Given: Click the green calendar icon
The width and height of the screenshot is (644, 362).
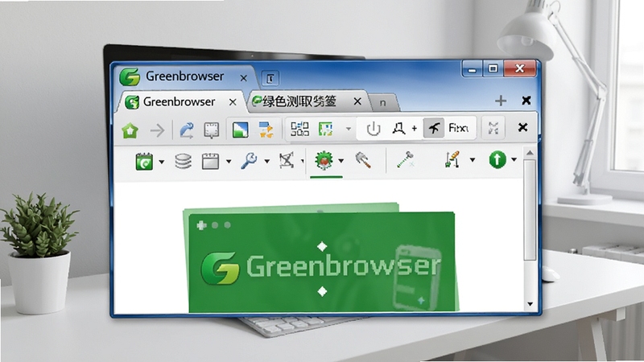Looking at the screenshot, I should tap(144, 162).
